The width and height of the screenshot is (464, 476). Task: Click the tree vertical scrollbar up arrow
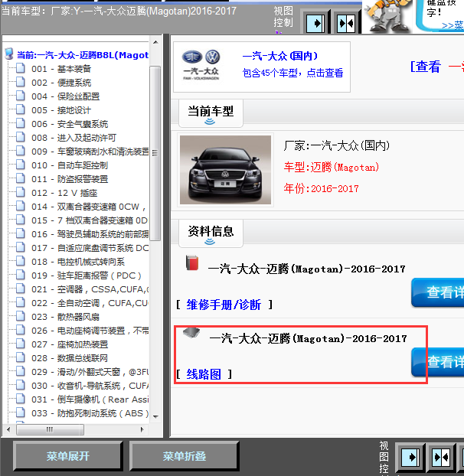click(155, 42)
